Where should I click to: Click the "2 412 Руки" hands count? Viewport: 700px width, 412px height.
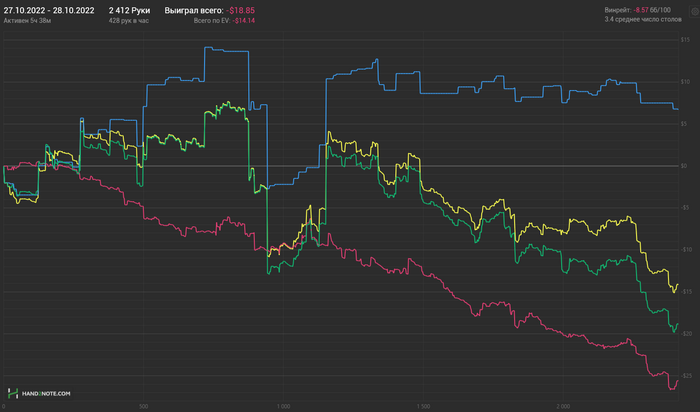(129, 9)
